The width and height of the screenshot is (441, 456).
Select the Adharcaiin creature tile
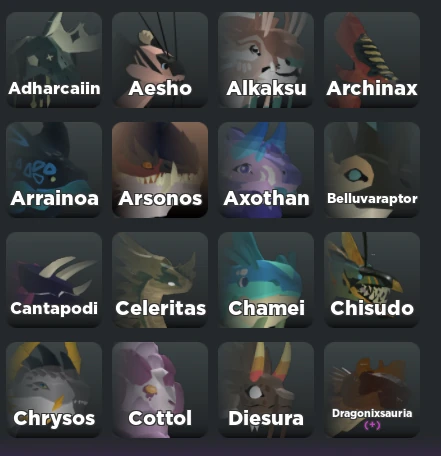(54, 60)
